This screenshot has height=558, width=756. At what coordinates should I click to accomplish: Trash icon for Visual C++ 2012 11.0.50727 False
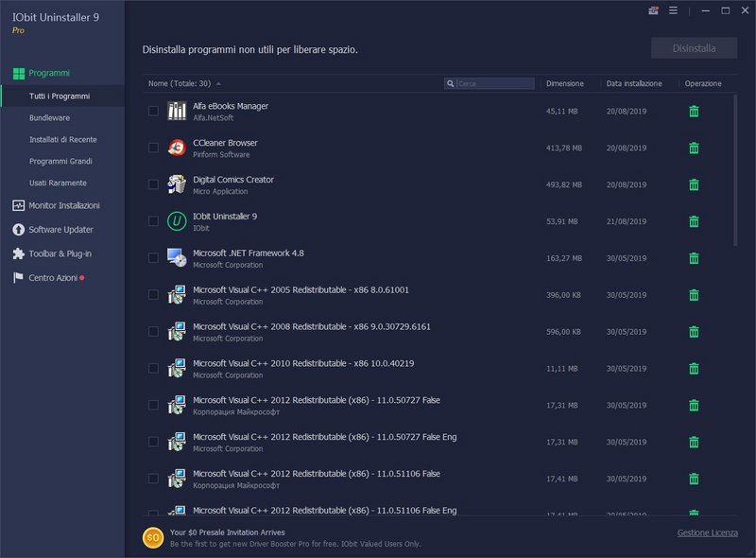coord(694,405)
